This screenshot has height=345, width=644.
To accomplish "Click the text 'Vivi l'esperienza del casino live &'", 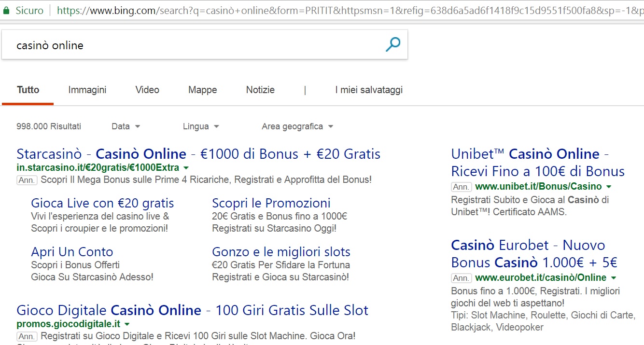I will (x=100, y=216).
